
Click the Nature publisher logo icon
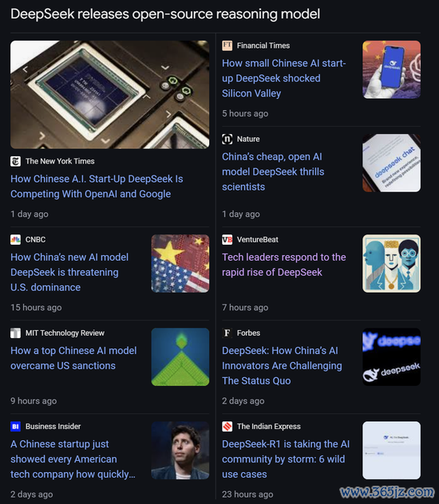pos(227,139)
